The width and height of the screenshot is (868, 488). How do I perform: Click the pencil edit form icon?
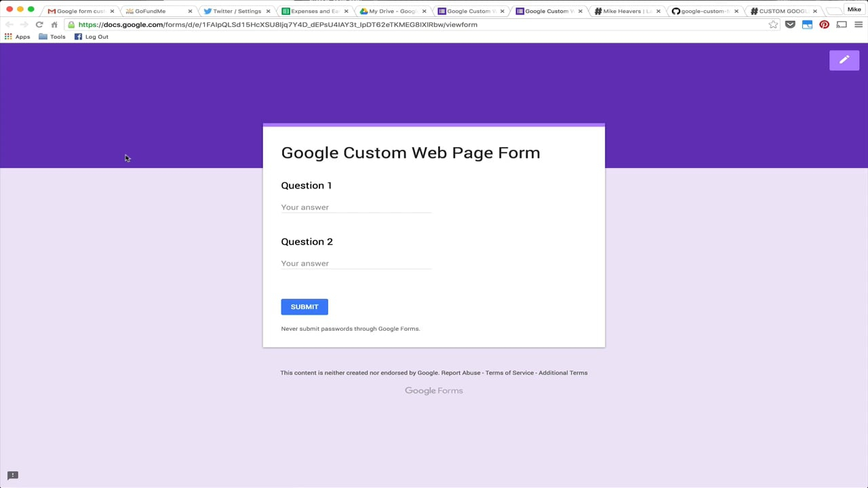[844, 60]
